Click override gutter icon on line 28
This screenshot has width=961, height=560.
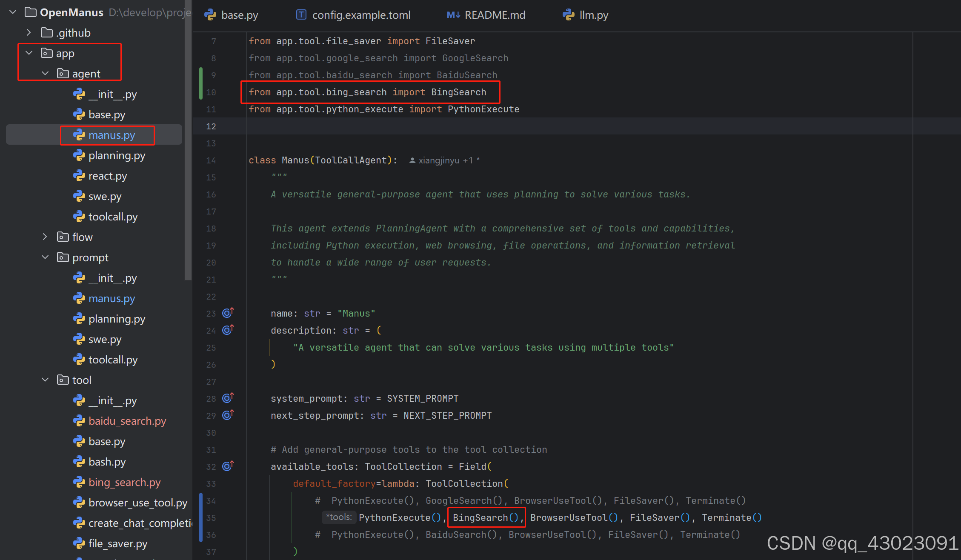coord(228,398)
